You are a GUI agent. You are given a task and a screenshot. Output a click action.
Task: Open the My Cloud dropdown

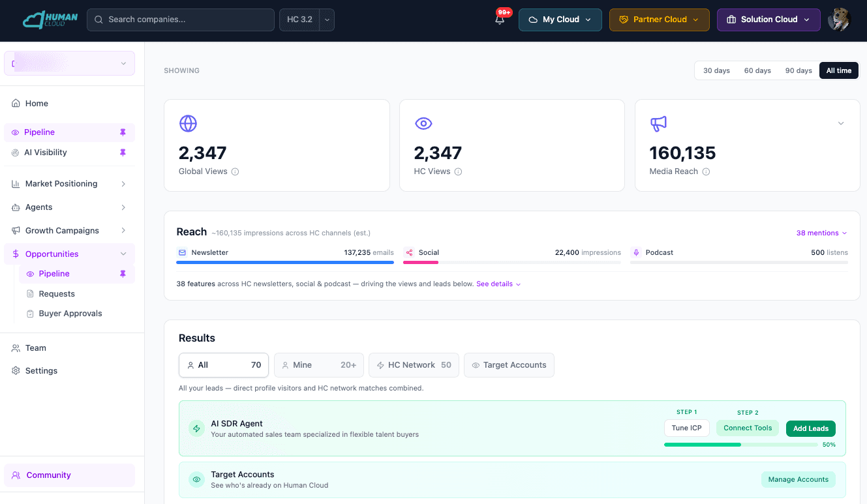pos(560,20)
